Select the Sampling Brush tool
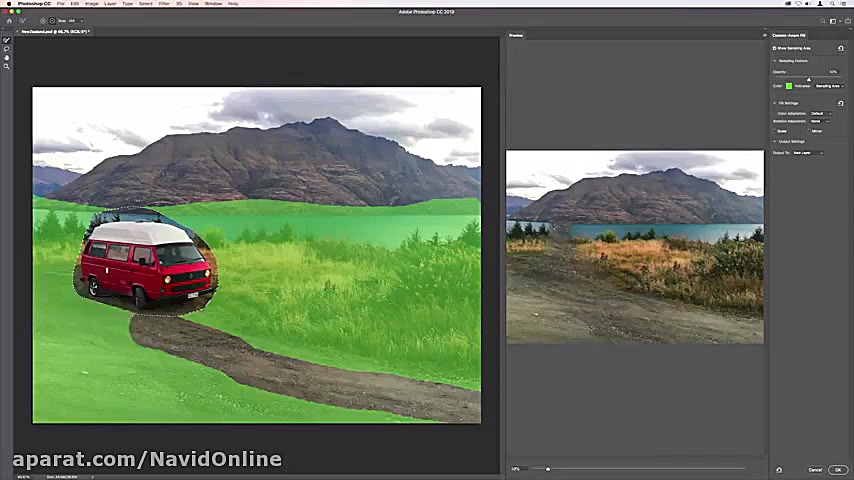 pos(7,40)
